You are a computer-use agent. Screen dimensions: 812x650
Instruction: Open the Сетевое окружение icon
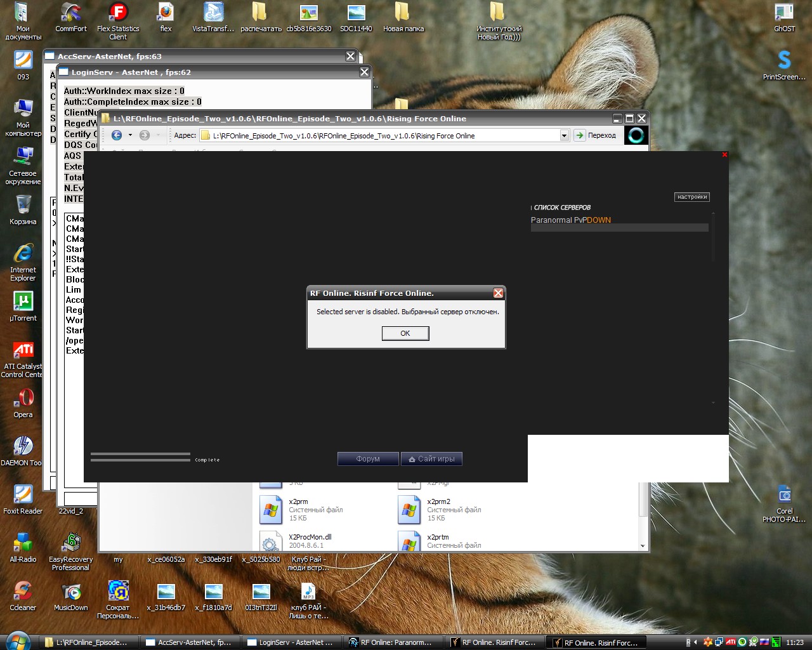(x=23, y=166)
